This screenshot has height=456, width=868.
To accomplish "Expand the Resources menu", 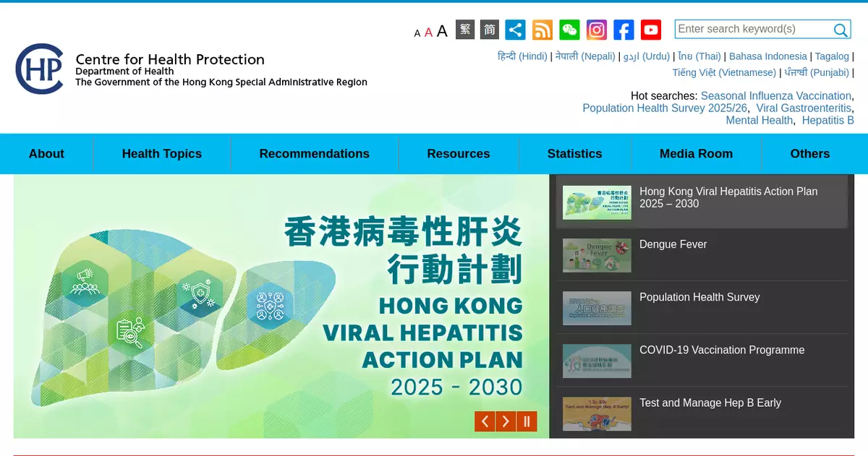I will [458, 154].
